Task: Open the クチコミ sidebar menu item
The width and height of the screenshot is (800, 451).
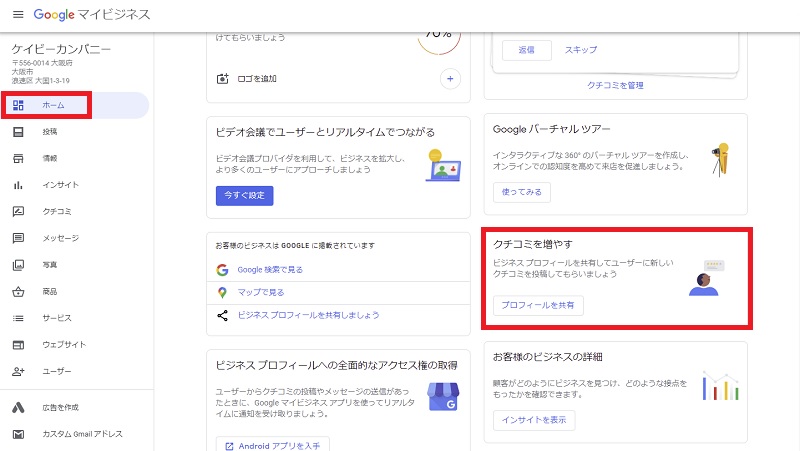Action: pos(75,211)
